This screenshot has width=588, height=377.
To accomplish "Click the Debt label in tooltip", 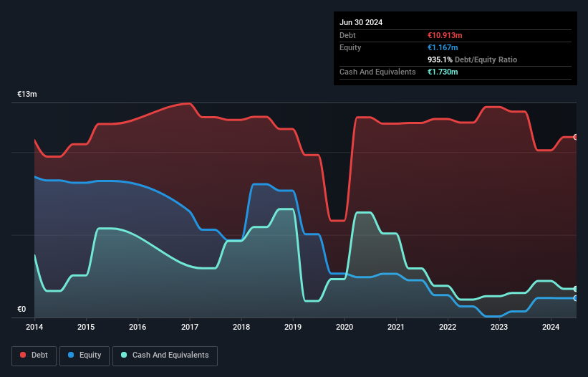I will 347,35.
